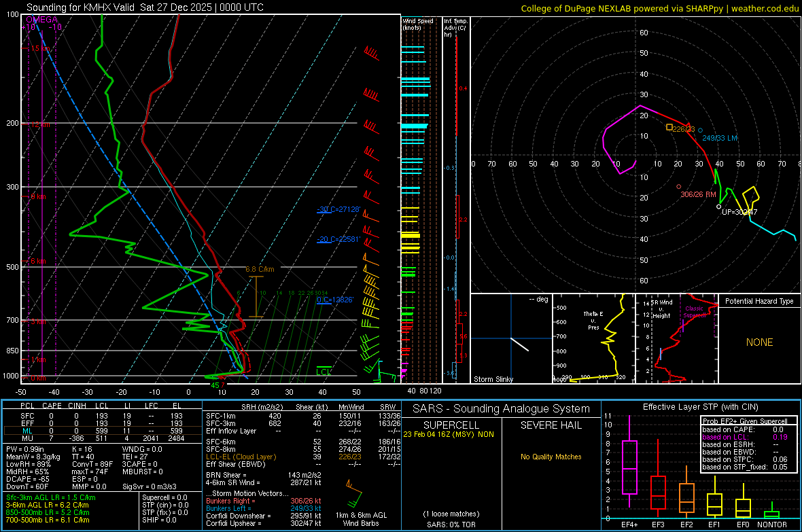Click the '249/33 LM' hodograph label

pos(720,138)
